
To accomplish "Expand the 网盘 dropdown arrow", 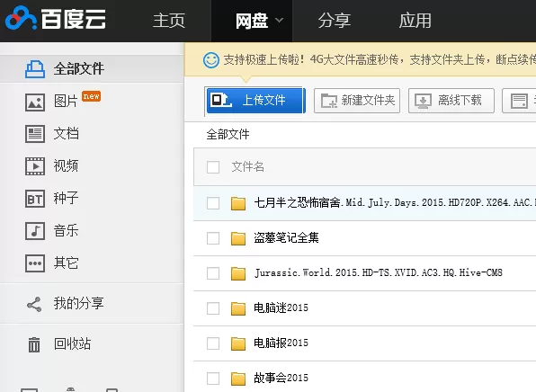I will pyautogui.click(x=280, y=21).
